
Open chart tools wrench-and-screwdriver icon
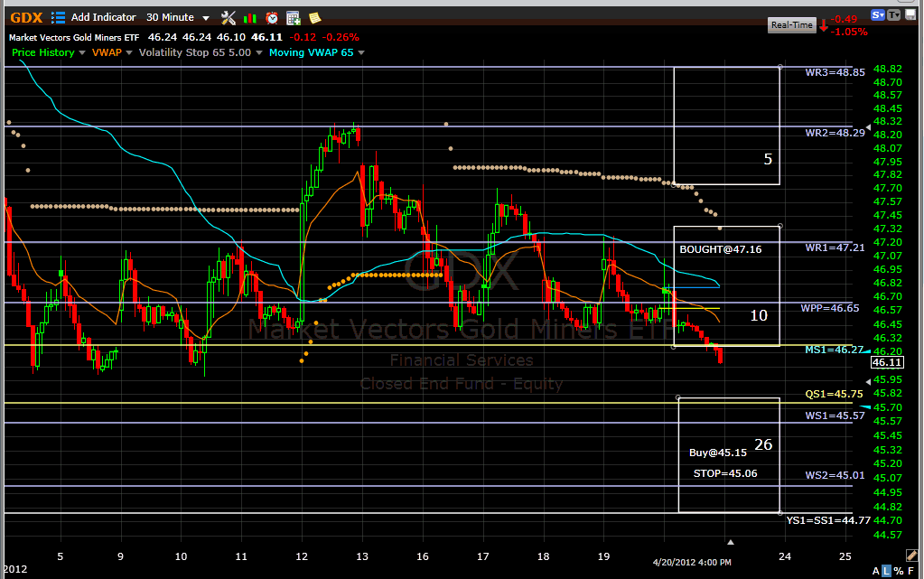tap(228, 18)
